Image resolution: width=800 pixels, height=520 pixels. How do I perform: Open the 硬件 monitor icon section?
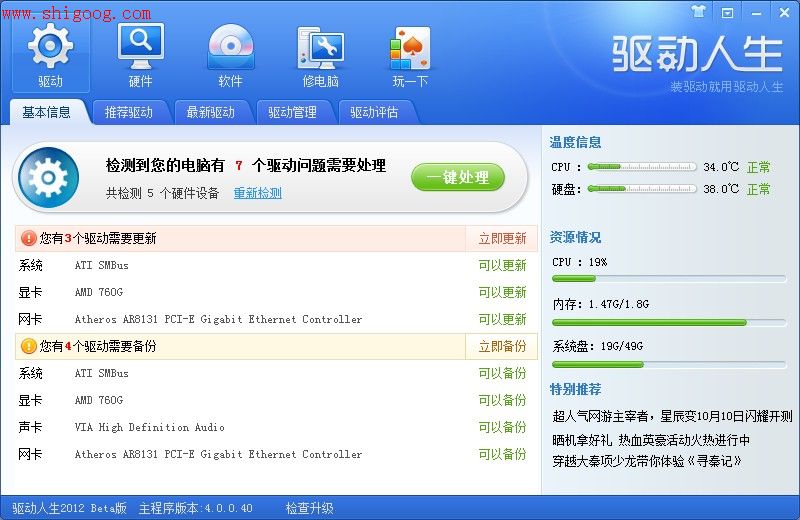[x=140, y=56]
